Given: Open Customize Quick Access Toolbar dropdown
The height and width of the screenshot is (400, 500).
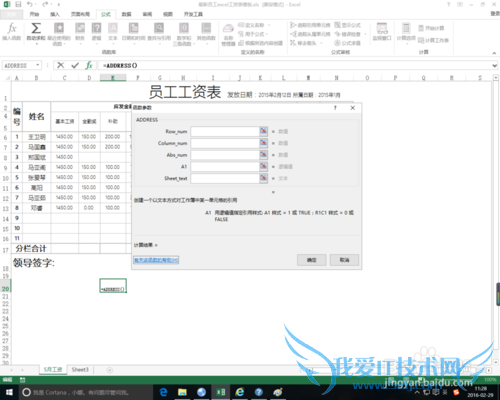Looking at the screenshot, I should [x=59, y=5].
